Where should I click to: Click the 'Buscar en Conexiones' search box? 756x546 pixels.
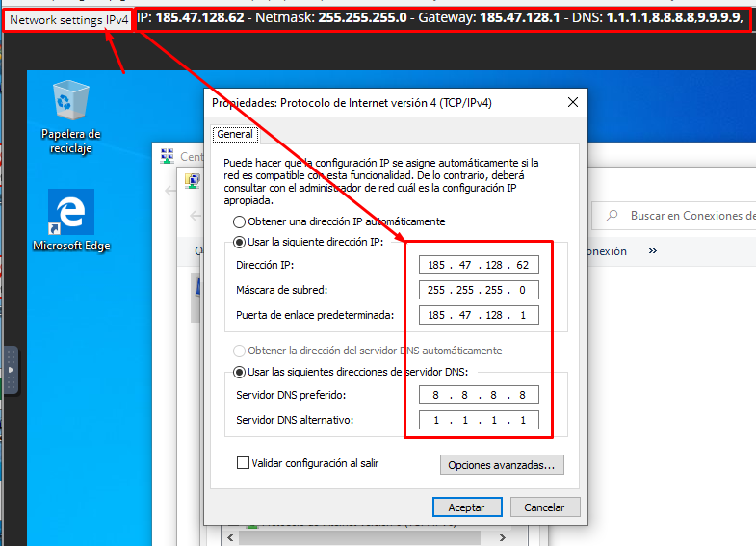689,216
